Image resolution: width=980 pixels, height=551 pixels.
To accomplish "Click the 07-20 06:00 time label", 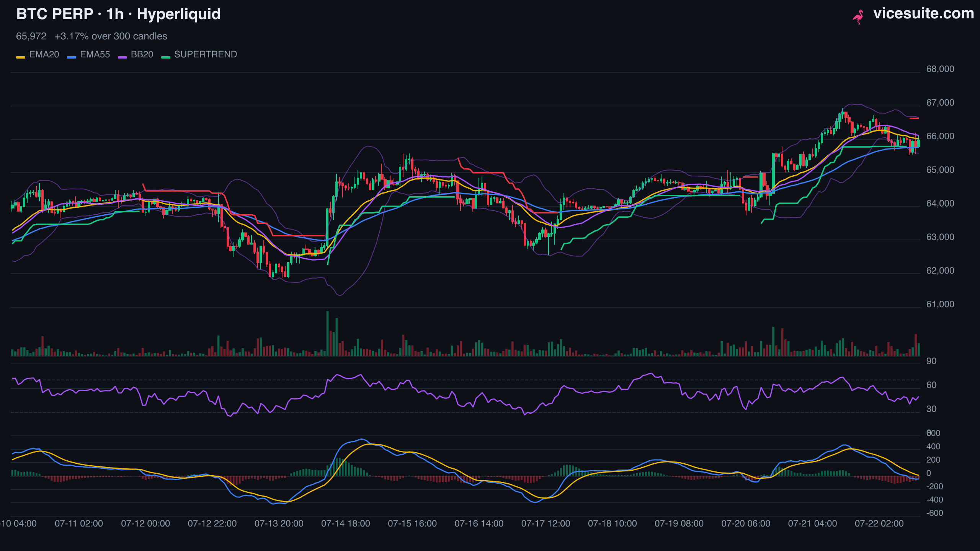I will 746,523.
